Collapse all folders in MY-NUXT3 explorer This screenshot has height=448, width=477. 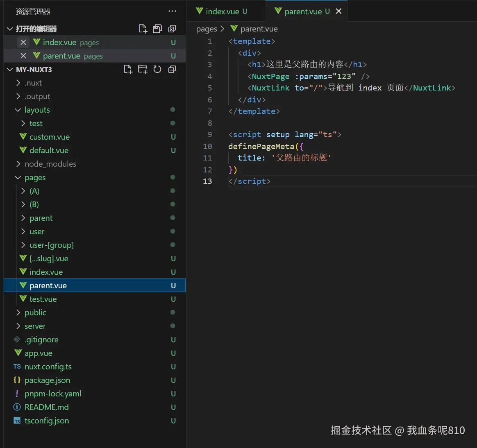pyautogui.click(x=172, y=69)
